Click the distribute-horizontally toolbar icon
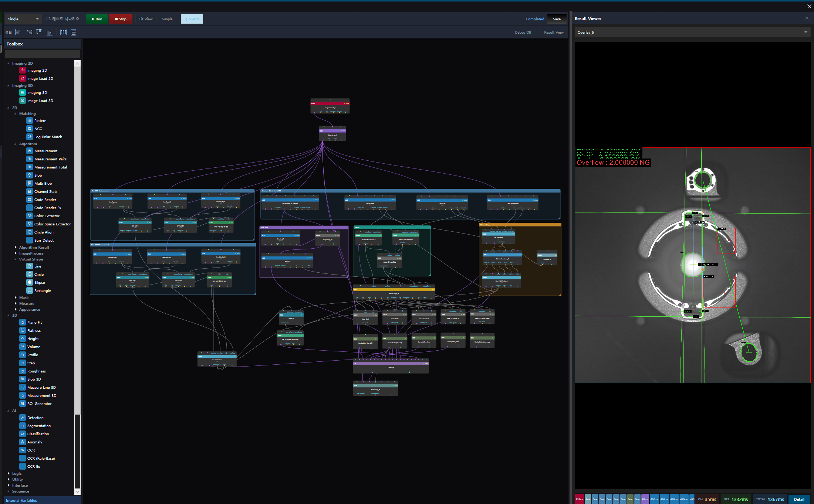814x504 pixels. (x=63, y=32)
